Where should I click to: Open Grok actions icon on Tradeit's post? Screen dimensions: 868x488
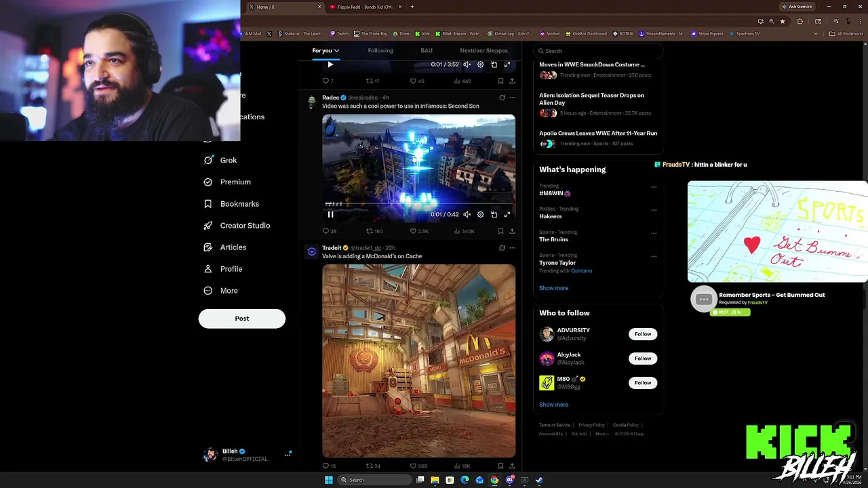pyautogui.click(x=502, y=248)
